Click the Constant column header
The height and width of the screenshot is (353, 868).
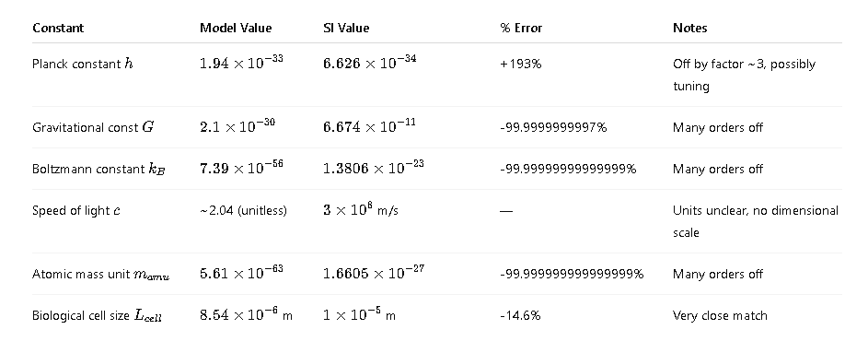[x=58, y=28]
